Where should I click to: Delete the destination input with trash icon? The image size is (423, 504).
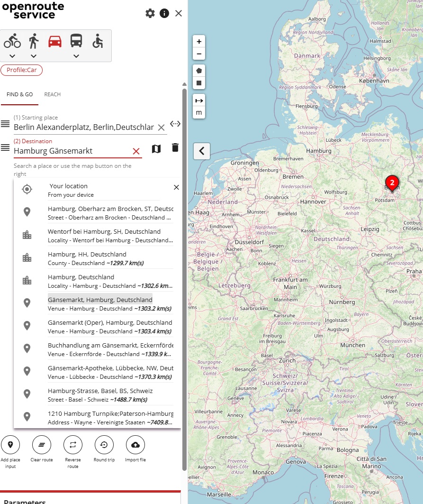[175, 148]
